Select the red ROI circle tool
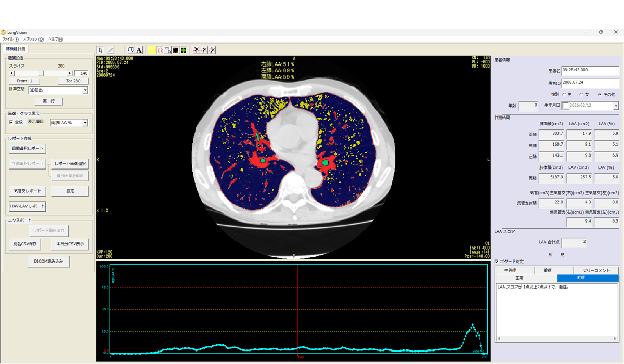This screenshot has height=364, width=624. pyautogui.click(x=160, y=50)
